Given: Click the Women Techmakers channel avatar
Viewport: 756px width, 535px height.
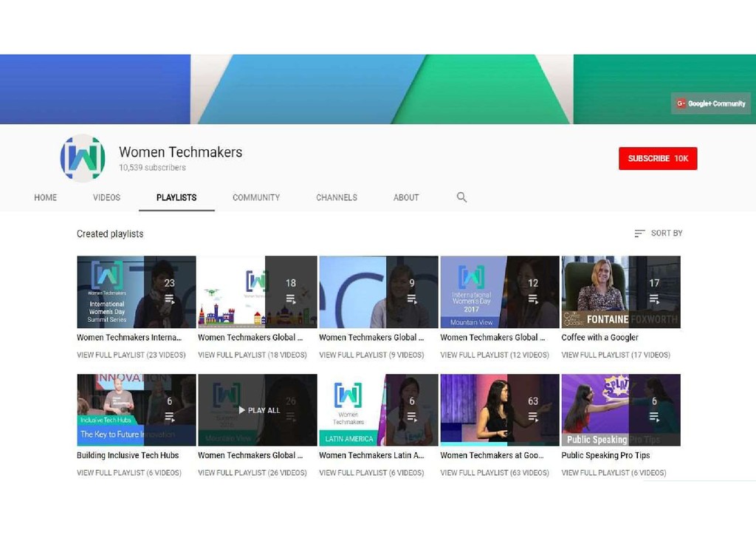Looking at the screenshot, I should pyautogui.click(x=83, y=157).
